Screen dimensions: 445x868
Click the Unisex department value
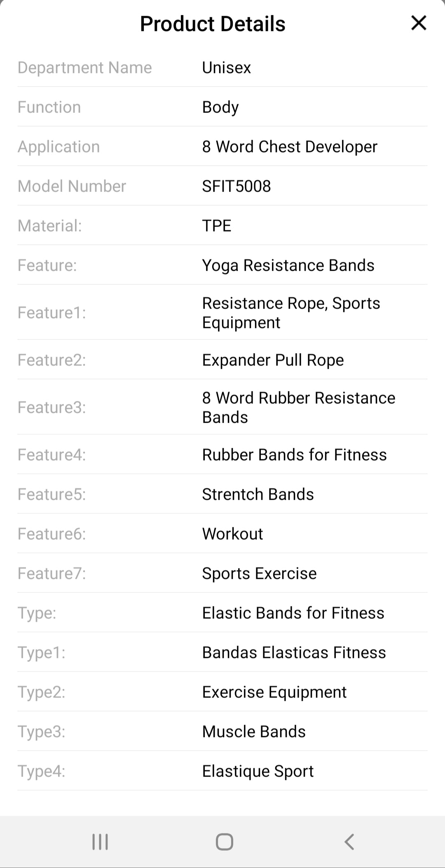(227, 68)
